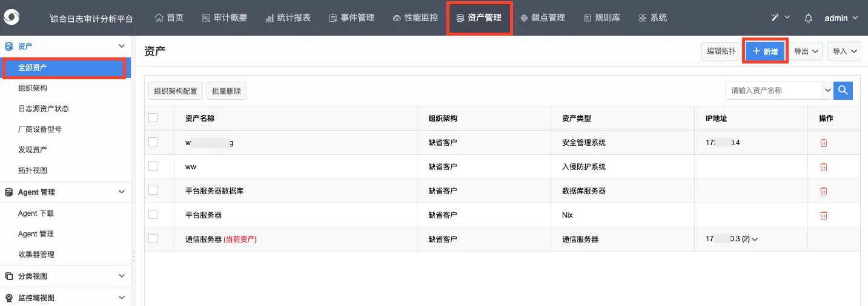Check the box for the ww asset
Image resolution: width=868 pixels, height=306 pixels.
[153, 166]
